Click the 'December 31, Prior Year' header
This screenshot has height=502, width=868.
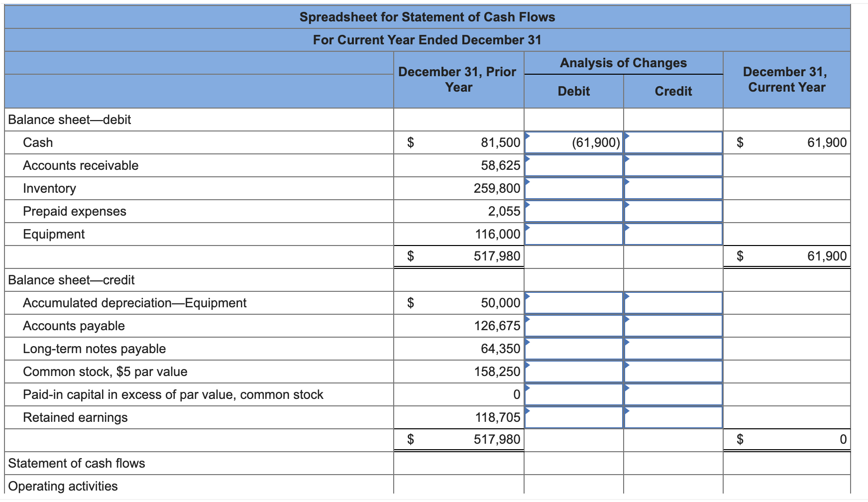tap(457, 79)
